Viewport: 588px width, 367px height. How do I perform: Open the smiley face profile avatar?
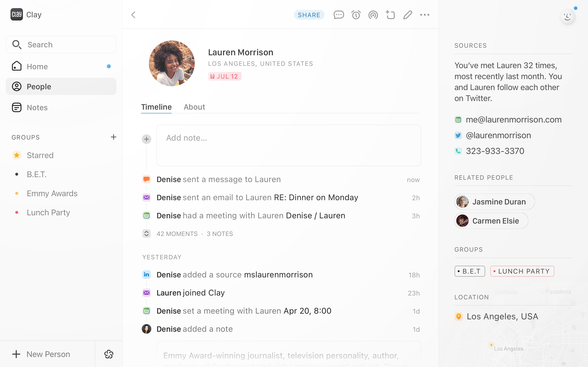coord(567,16)
